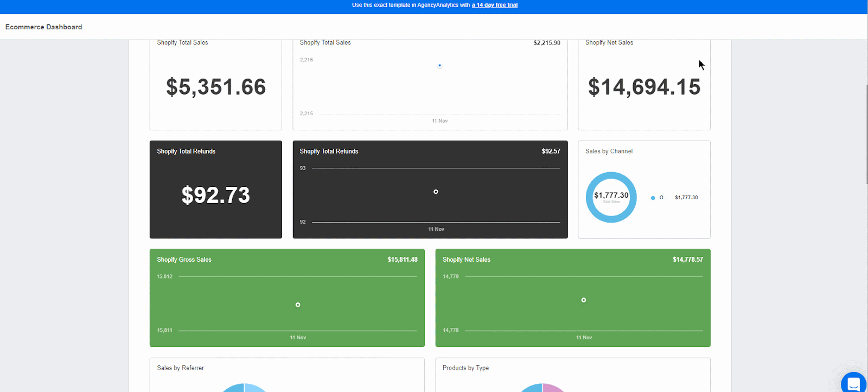Screen dimensions: 868x392
Task: Click the $15,811.48 Gross Sales total
Action: [403, 260]
